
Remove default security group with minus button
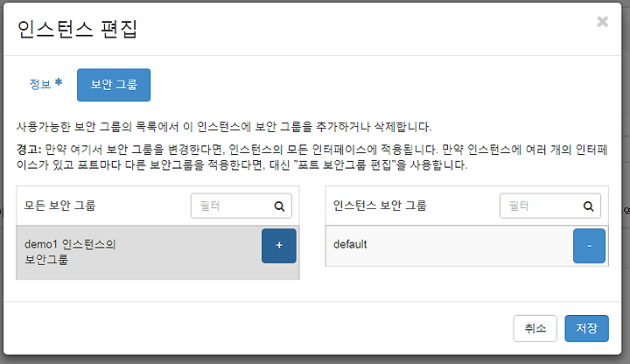click(x=589, y=246)
